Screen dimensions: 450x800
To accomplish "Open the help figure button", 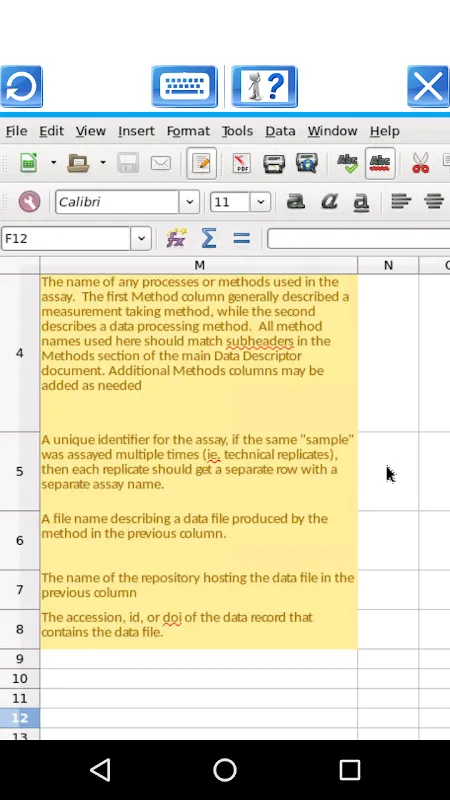I will click(264, 86).
